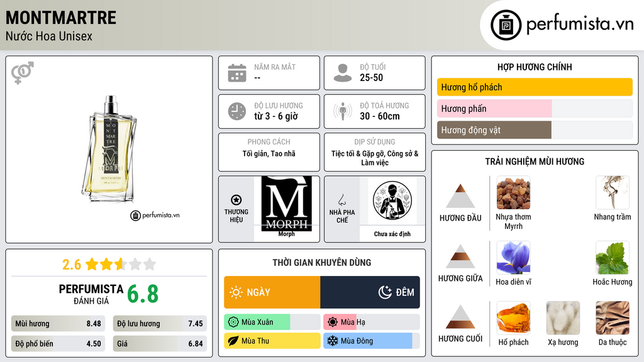Viewport: 644px width, 362px height.
Task: Click the Mùa Xuân season bar
Action: pos(272,322)
